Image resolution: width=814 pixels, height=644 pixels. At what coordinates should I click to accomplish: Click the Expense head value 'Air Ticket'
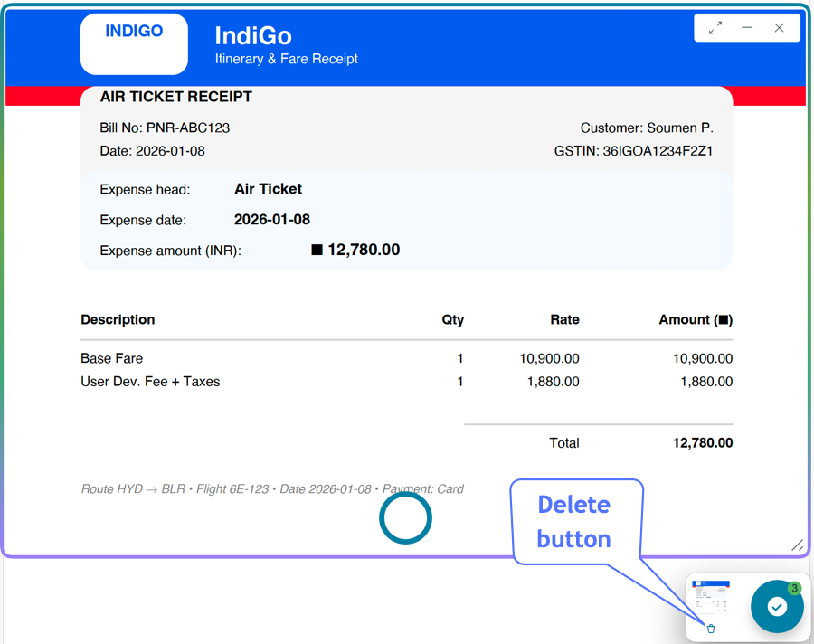click(x=268, y=189)
